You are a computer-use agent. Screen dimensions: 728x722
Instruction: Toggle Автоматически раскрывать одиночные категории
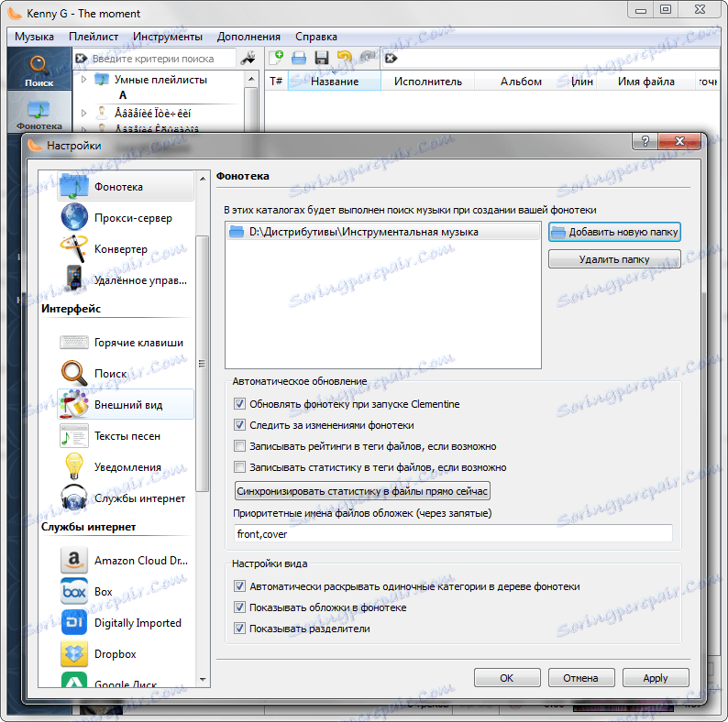(239, 586)
